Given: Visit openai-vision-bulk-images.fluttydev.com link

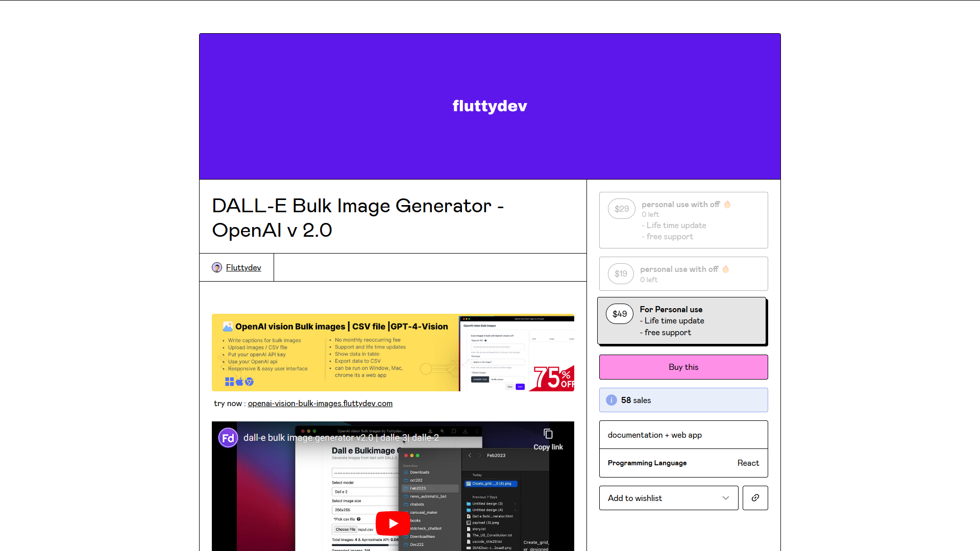Looking at the screenshot, I should (x=320, y=404).
